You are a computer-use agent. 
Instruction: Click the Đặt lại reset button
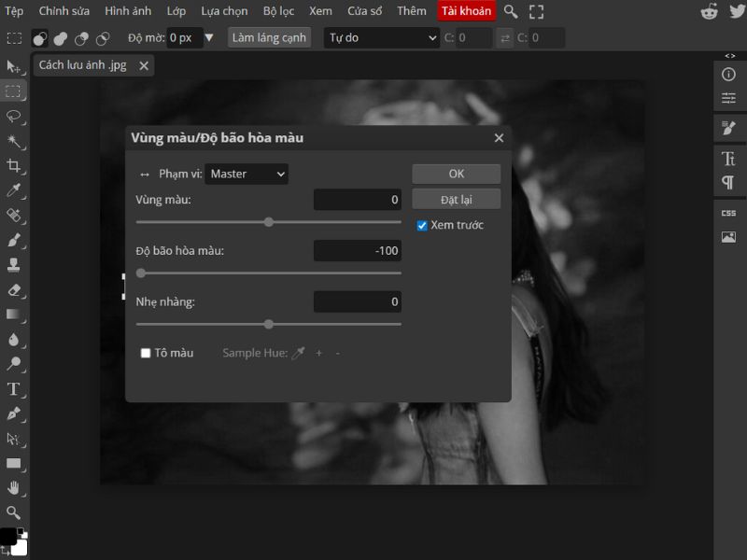point(456,200)
